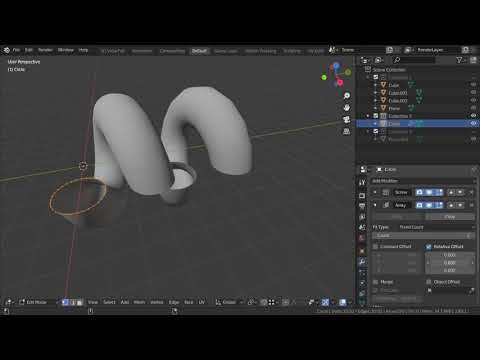Image resolution: width=480 pixels, height=360 pixels.
Task: Open the Render properties tab icon
Action: click(362, 195)
